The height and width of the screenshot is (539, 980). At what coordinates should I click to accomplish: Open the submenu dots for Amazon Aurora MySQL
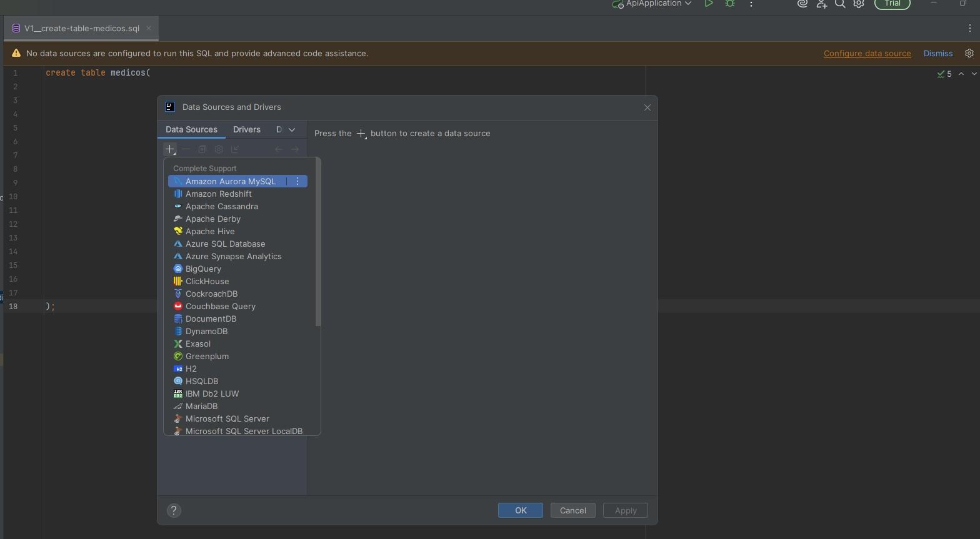pyautogui.click(x=297, y=181)
